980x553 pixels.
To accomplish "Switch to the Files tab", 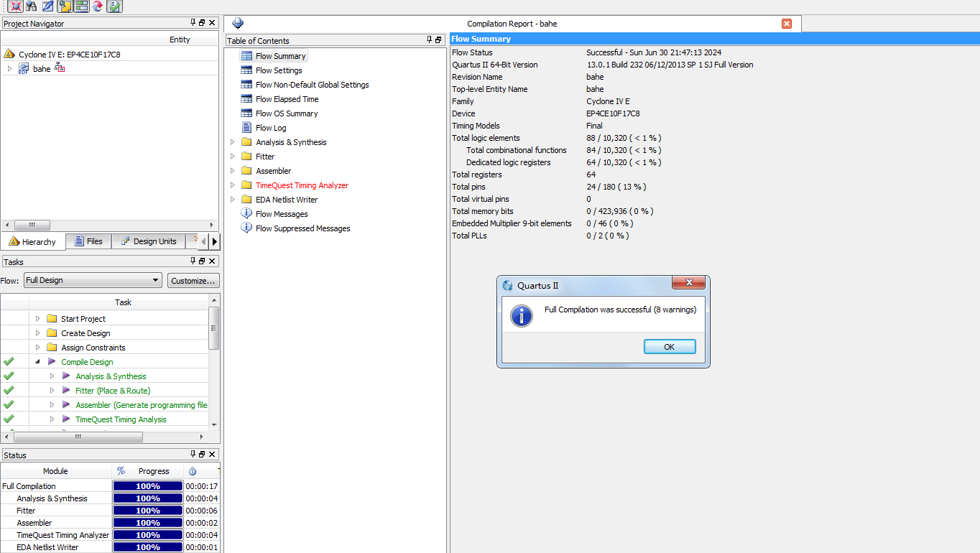I will coord(88,241).
